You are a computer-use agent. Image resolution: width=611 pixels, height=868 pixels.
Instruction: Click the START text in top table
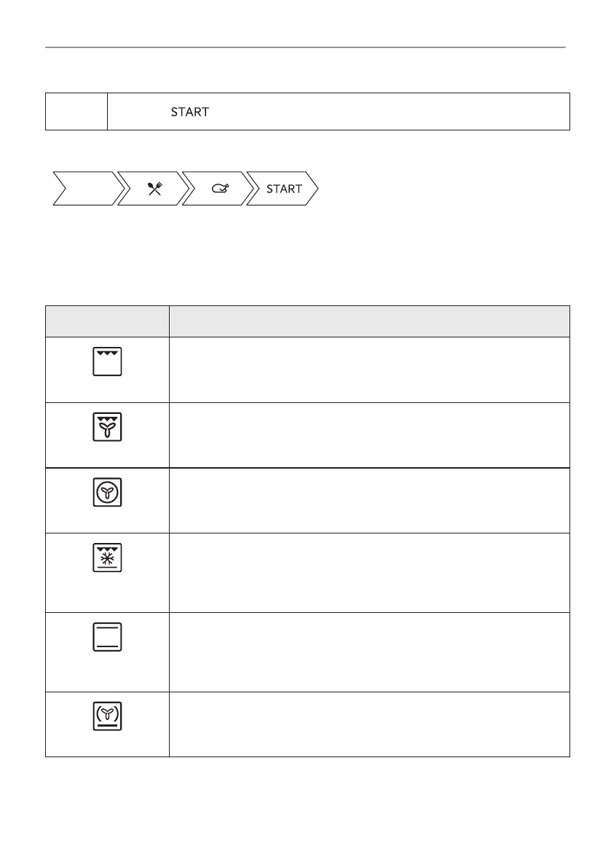[x=189, y=112]
